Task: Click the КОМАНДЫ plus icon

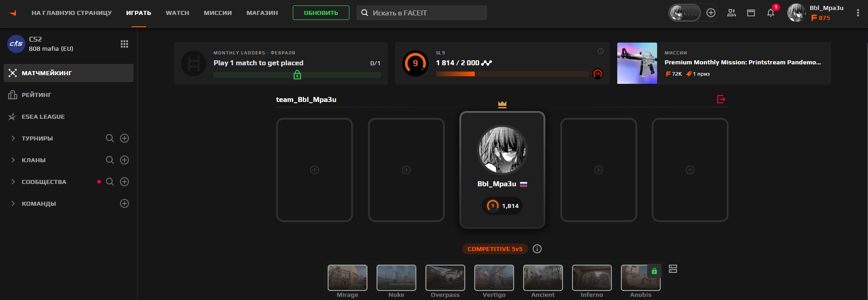Action: coord(124,203)
